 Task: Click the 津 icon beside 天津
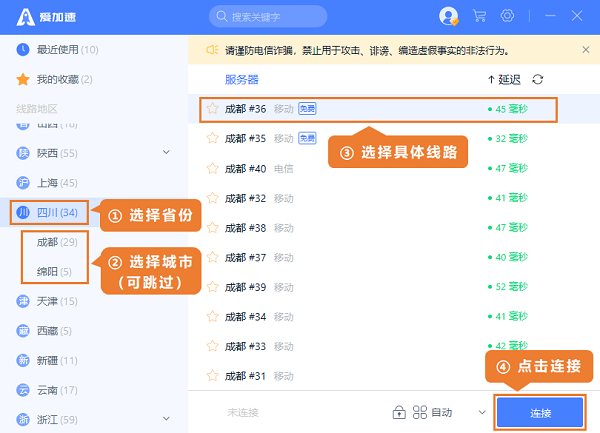tap(23, 301)
